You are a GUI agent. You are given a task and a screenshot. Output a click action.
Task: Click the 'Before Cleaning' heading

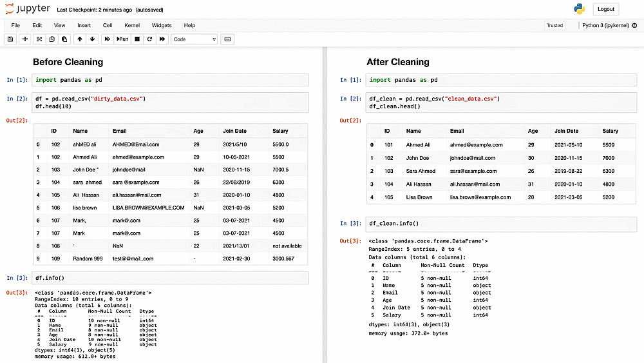68,62
